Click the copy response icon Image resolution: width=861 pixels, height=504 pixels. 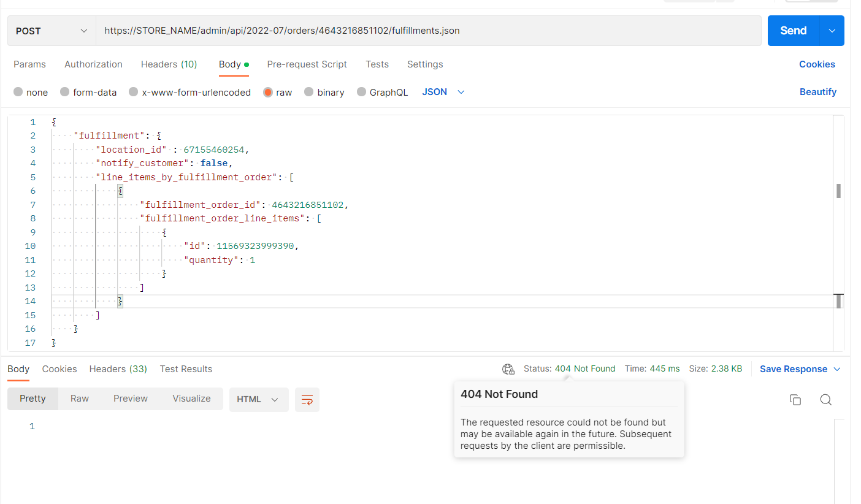click(795, 400)
